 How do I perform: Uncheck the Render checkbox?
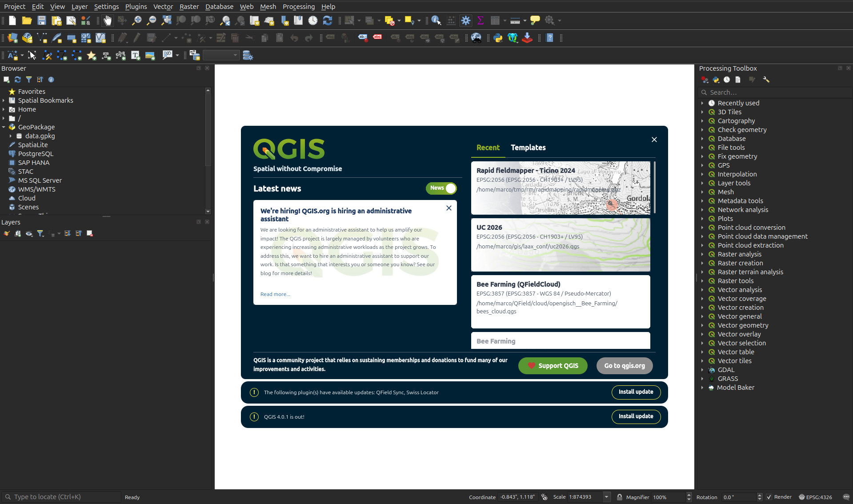coord(769,497)
